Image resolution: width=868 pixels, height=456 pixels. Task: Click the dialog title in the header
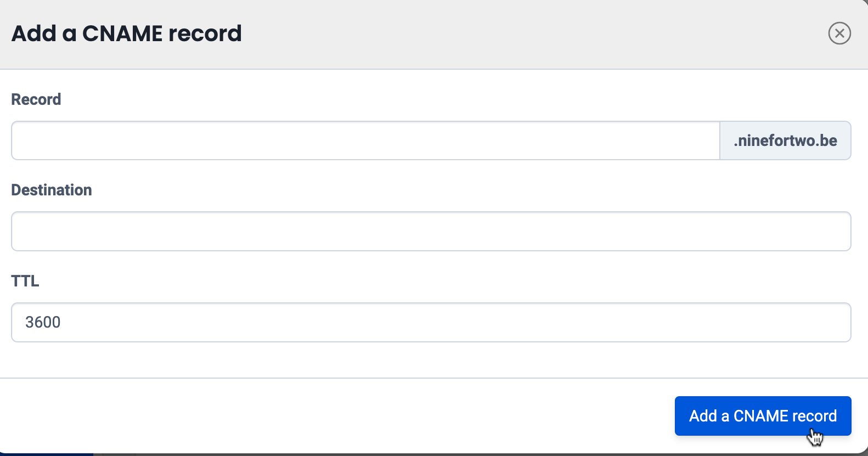(126, 33)
